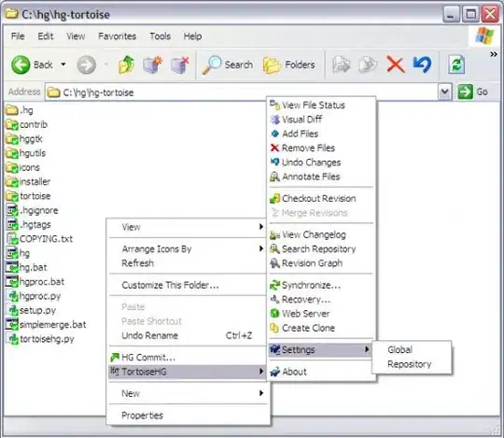
Task: Click the Folders toolbar button
Action: tap(289, 64)
